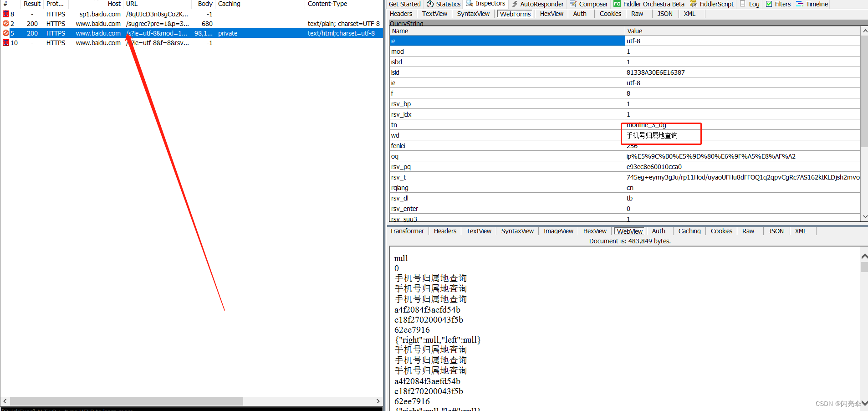Select the oq parameter value cell
The image size is (868, 411).
[742, 156]
